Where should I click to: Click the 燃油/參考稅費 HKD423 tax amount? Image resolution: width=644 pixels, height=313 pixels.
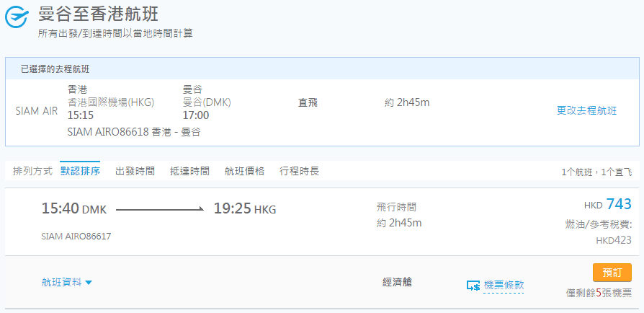(x=613, y=240)
